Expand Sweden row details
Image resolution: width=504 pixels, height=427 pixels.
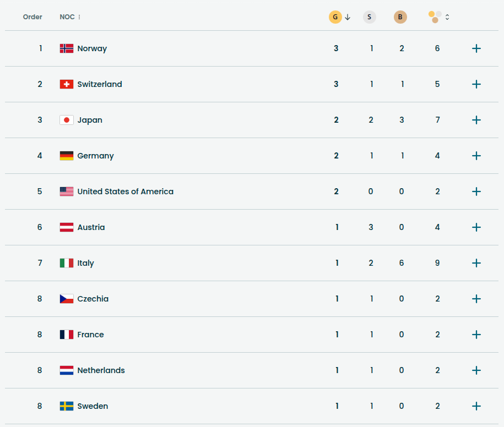point(476,406)
